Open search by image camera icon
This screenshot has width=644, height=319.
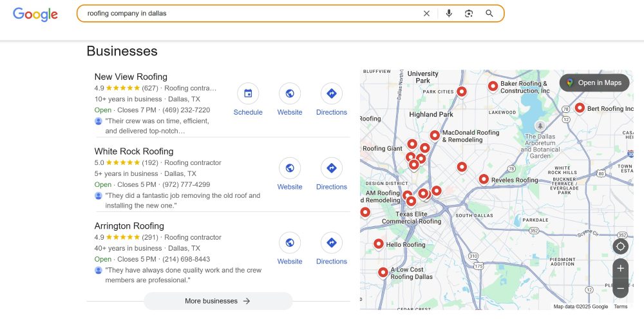pos(469,14)
